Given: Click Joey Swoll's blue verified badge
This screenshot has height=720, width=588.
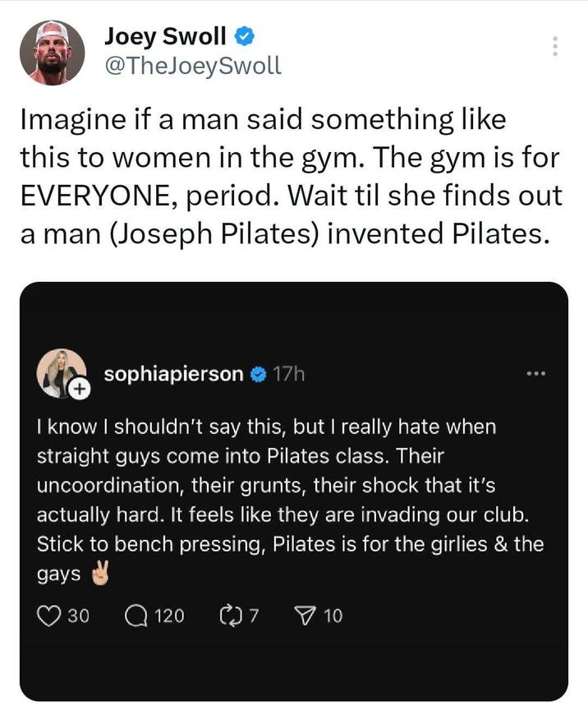Looking at the screenshot, I should pyautogui.click(x=245, y=36).
